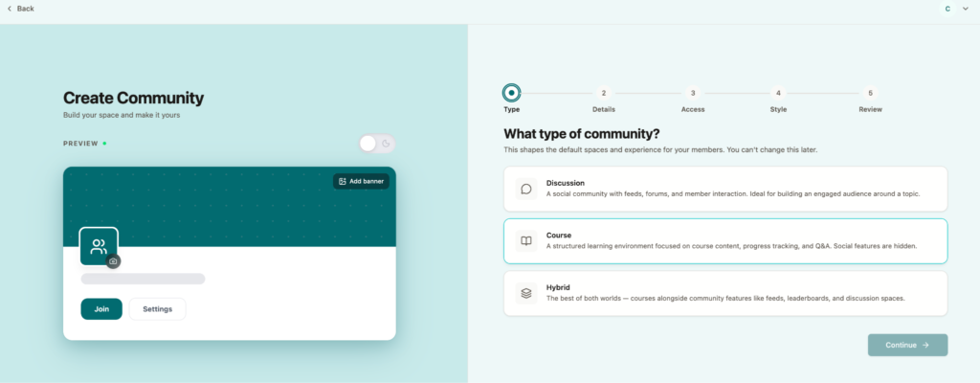This screenshot has width=980, height=383.
Task: Select the Course community type card
Action: pyautogui.click(x=724, y=240)
